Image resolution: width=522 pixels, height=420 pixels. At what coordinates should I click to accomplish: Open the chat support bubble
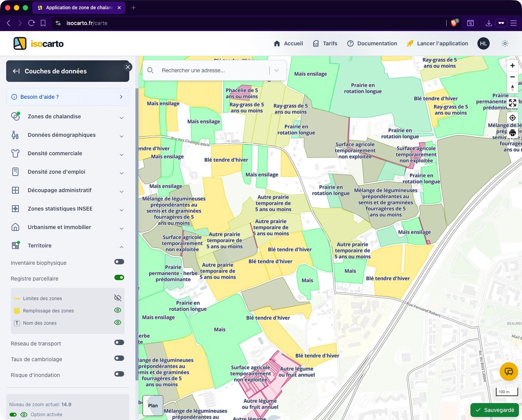pos(509,372)
